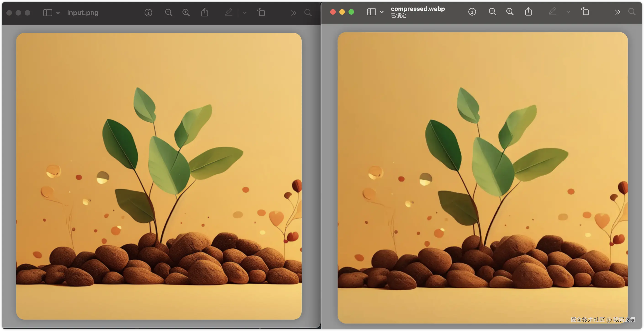
Task: Open search in compressed.webp window
Action: click(632, 12)
